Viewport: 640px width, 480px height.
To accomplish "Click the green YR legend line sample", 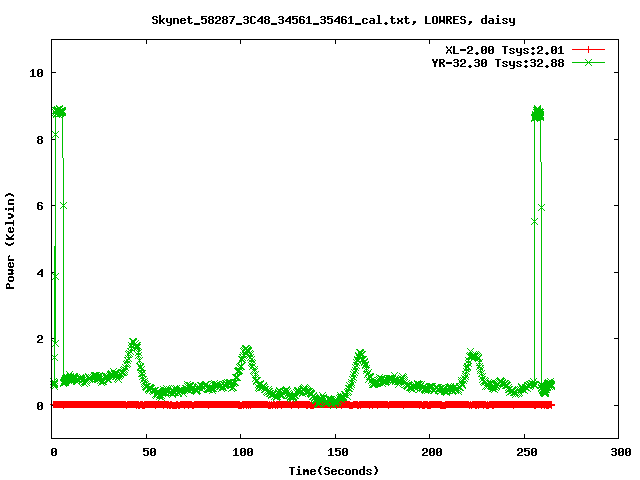I will click(x=588, y=62).
